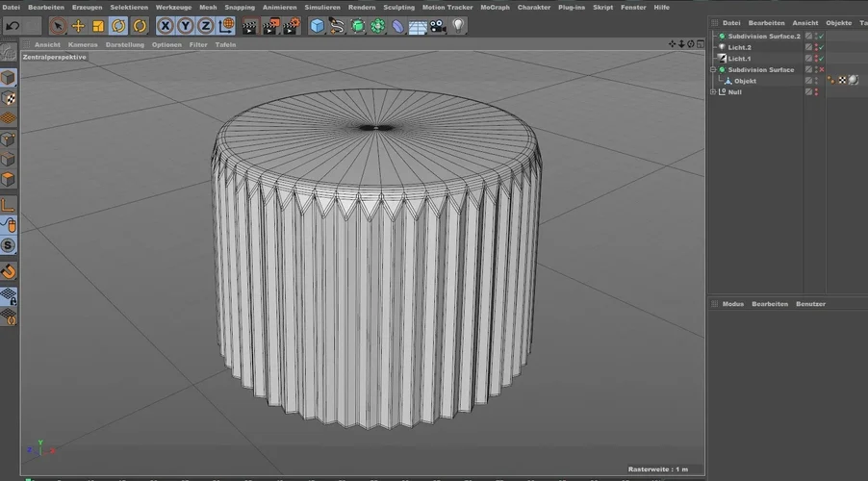Add a cube primitive object

[x=317, y=26]
